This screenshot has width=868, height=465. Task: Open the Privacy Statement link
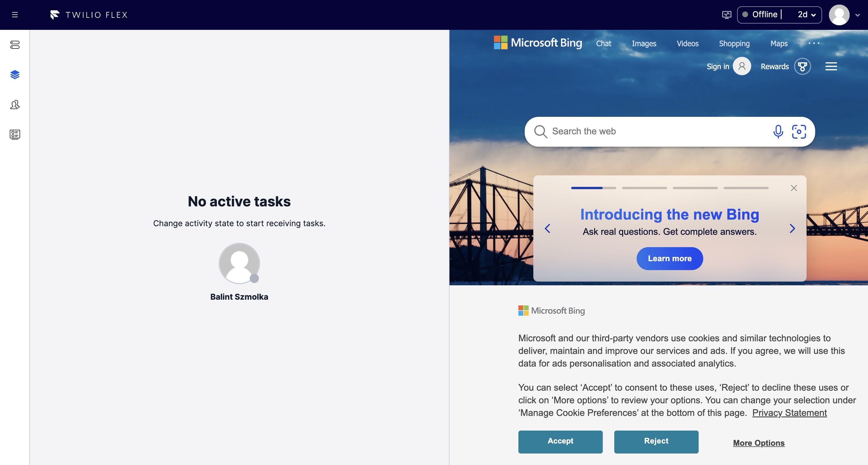point(789,413)
